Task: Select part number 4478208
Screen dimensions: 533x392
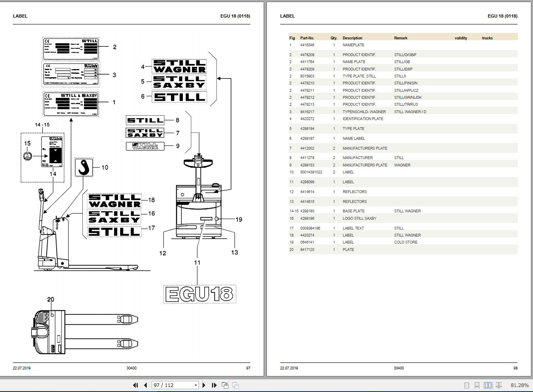Action: coord(307,55)
